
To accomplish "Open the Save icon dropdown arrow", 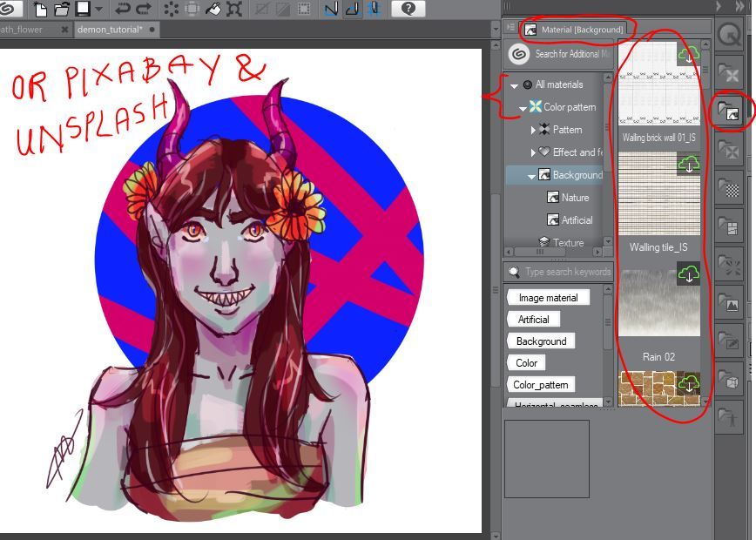I will (x=98, y=10).
